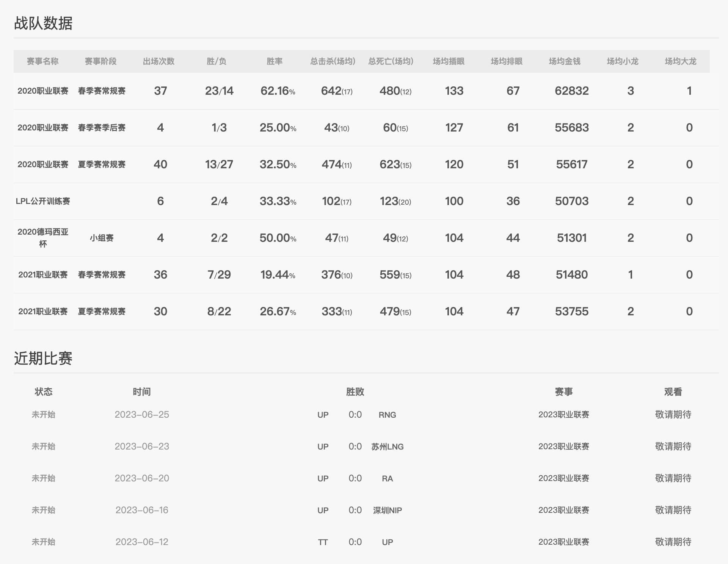Click the 0:0 score of RA match
Screen dimensions: 728x564
(x=355, y=478)
